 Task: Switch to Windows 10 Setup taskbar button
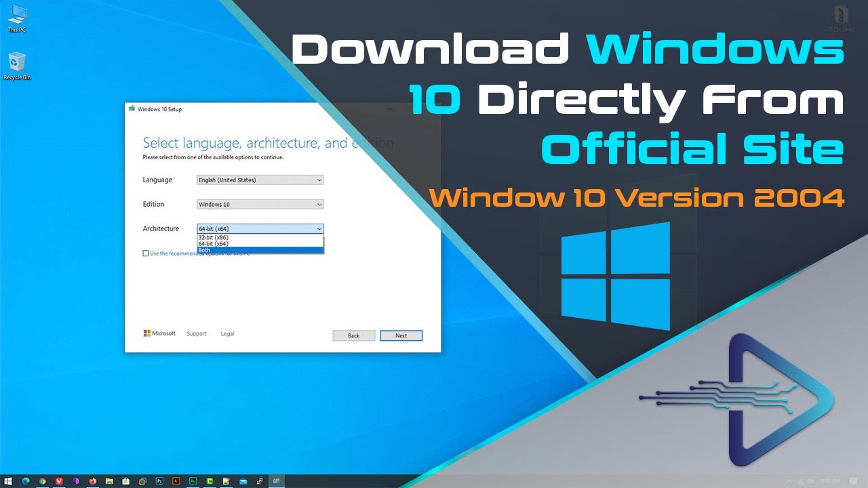pyautogui.click(x=277, y=481)
